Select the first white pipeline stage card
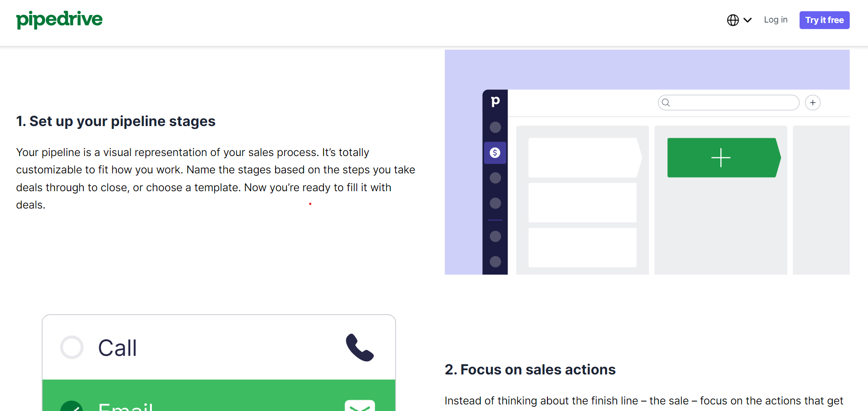 (x=584, y=157)
